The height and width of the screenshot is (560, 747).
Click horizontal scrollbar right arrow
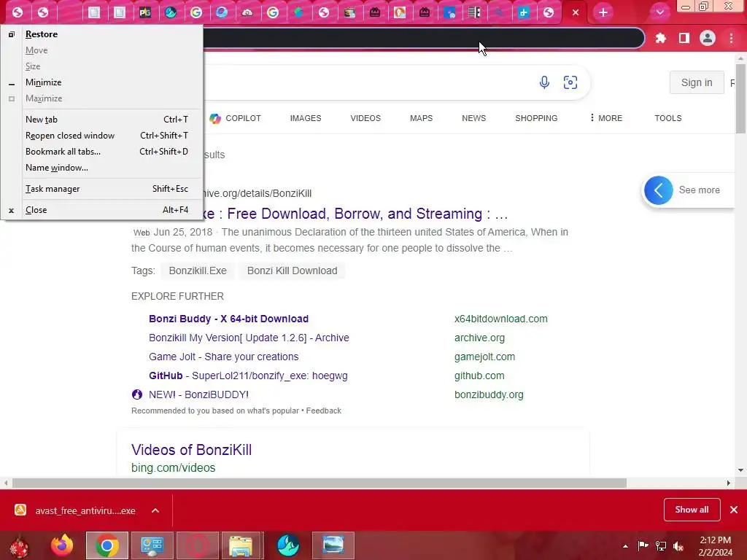click(x=729, y=483)
